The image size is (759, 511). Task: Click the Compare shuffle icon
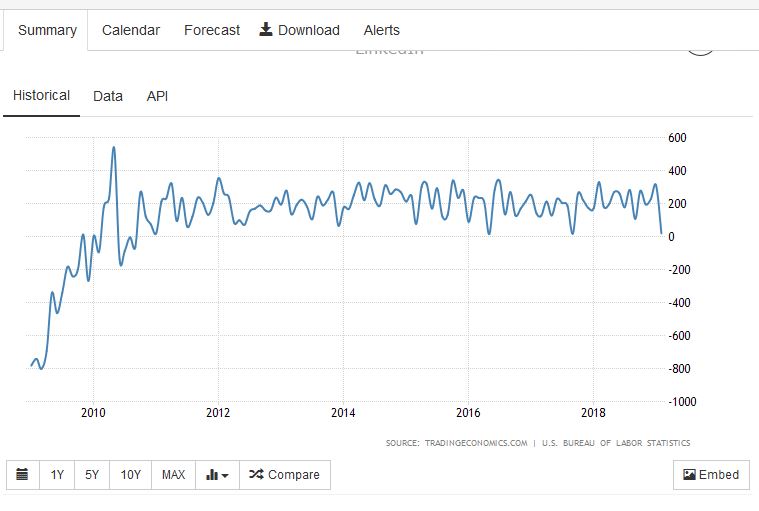[x=256, y=475]
